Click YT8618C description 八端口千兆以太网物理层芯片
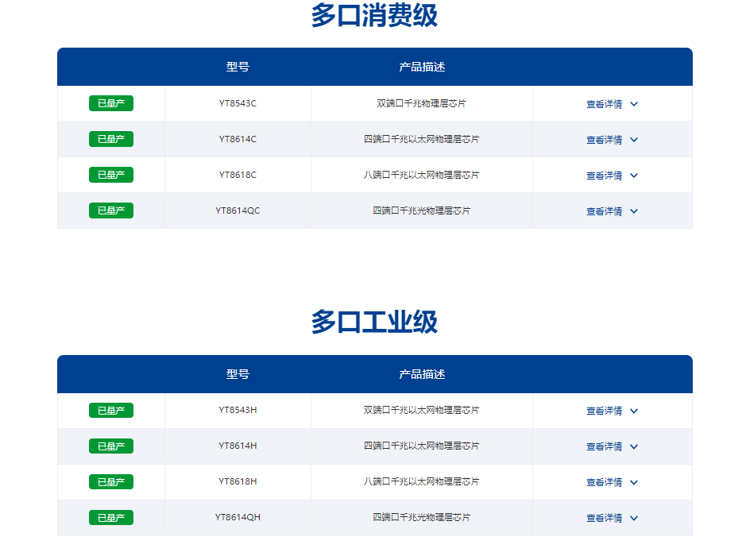The width and height of the screenshot is (742, 560). (421, 175)
